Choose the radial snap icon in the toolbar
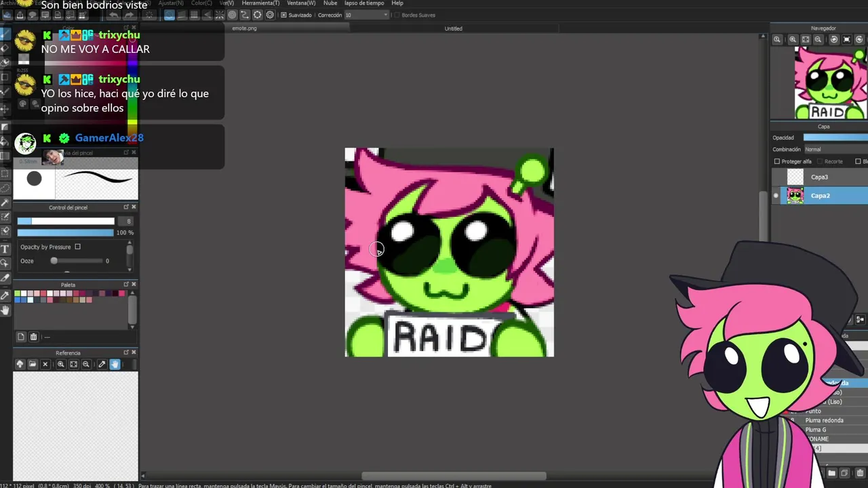Viewport: 868px width, 488px height. (220, 15)
